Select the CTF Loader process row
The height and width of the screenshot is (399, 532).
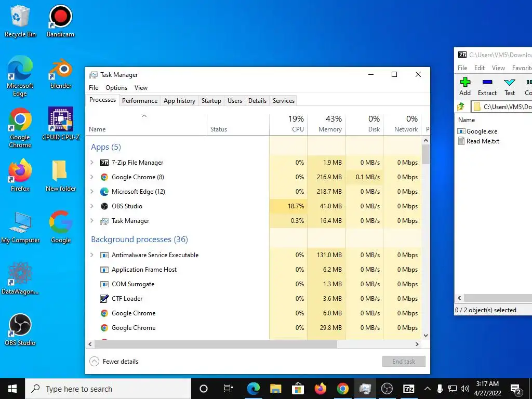pyautogui.click(x=253, y=299)
